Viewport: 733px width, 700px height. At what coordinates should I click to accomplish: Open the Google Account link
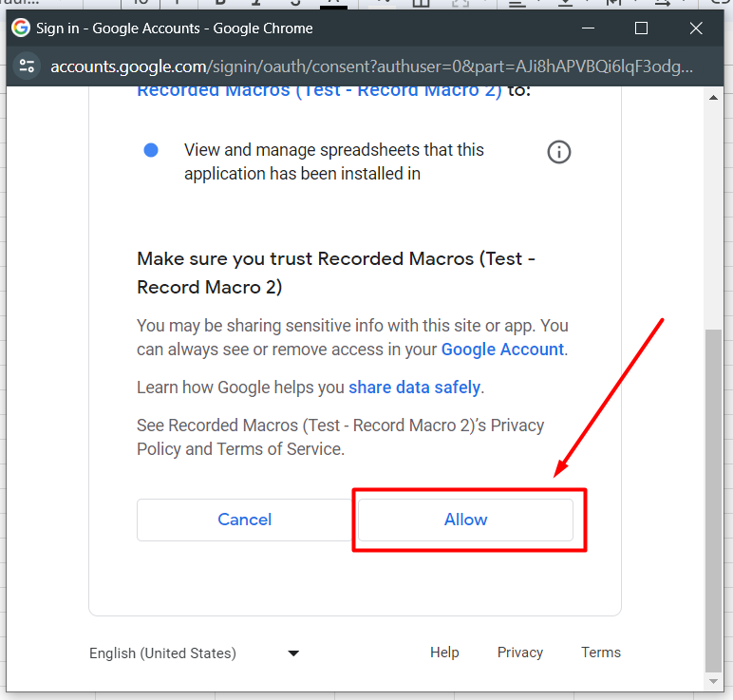click(502, 350)
